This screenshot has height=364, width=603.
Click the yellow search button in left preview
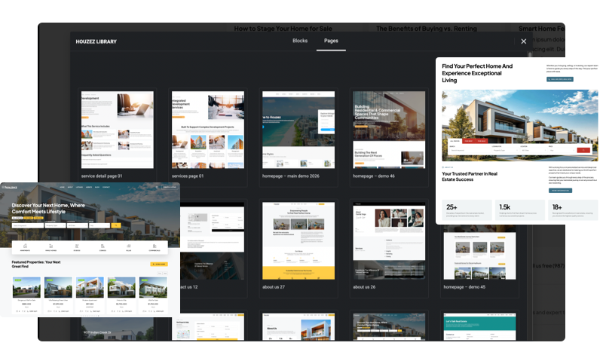tap(116, 225)
